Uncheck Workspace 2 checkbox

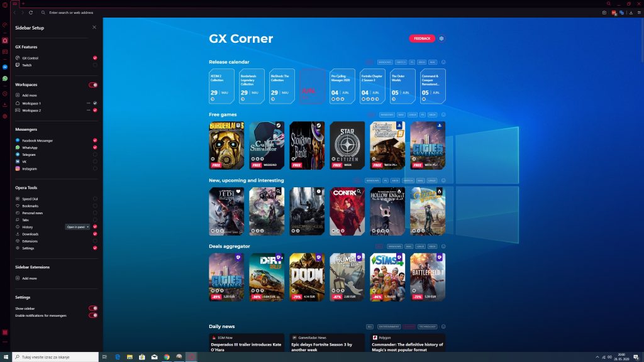coord(95,111)
